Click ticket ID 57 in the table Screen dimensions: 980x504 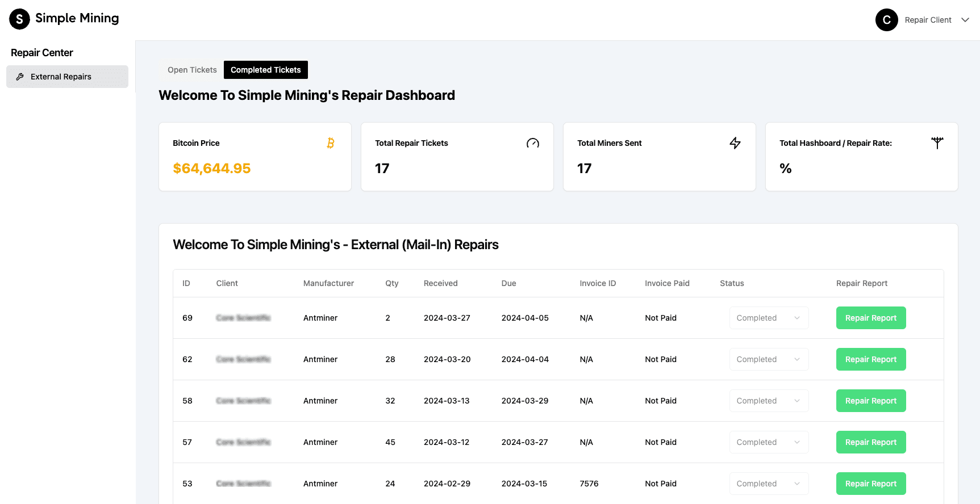pos(187,442)
